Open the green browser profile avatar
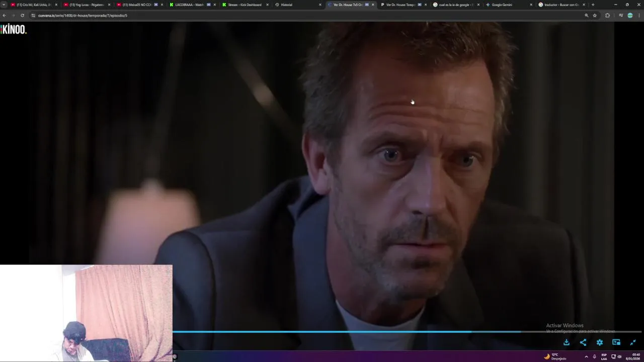This screenshot has height=362, width=644. [630, 16]
